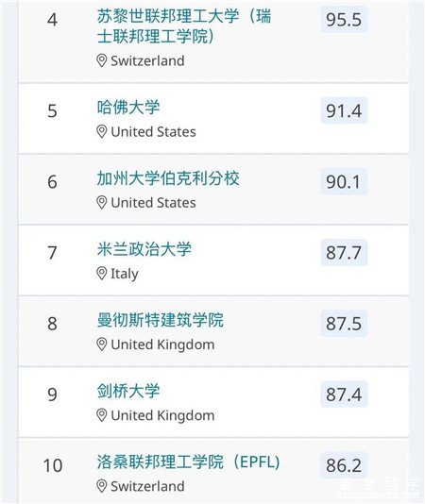Viewport: 425px width, 504px height.
Task: Open the 洛桑联邦理工学院 (EPFL) link
Action: [189, 462]
